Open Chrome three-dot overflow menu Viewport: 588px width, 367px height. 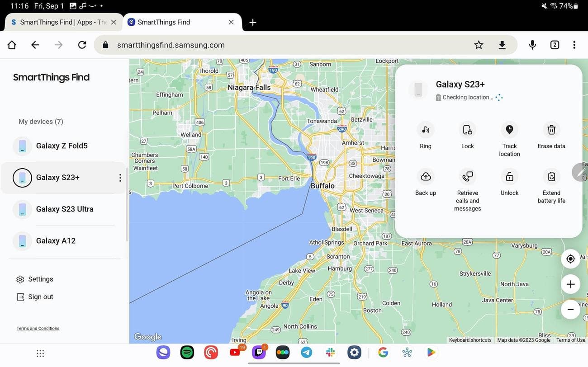[574, 45]
